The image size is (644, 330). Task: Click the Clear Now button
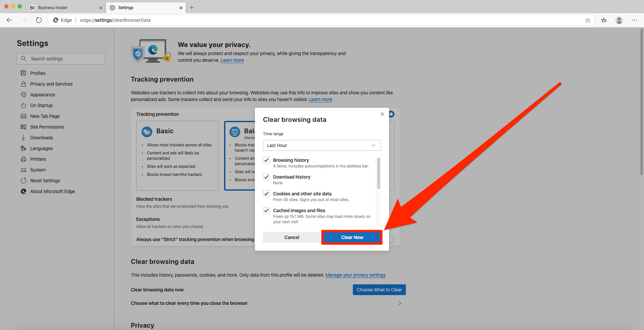click(x=352, y=237)
